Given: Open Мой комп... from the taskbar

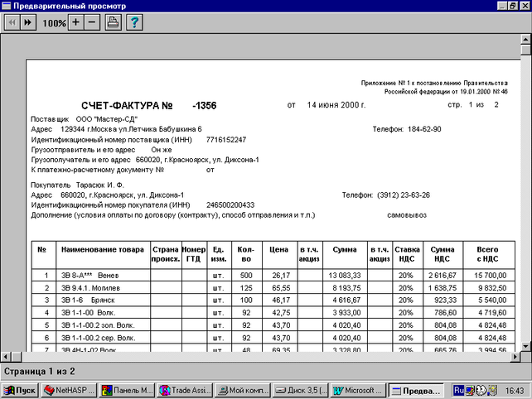Looking at the screenshot, I should coord(243,391).
